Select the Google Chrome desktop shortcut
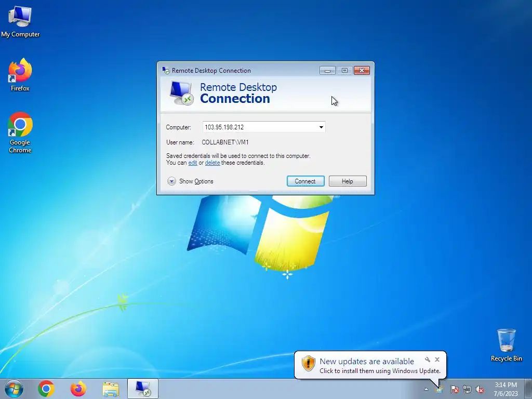 point(20,132)
